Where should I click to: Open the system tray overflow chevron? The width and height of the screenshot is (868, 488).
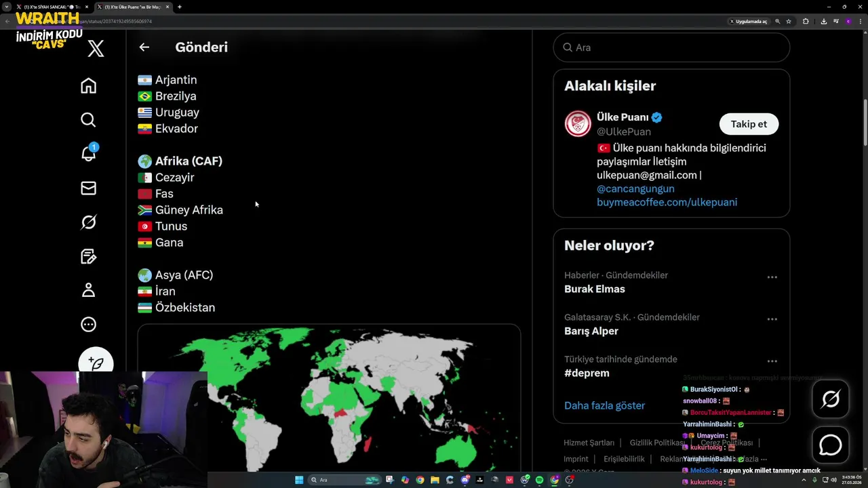pyautogui.click(x=804, y=480)
